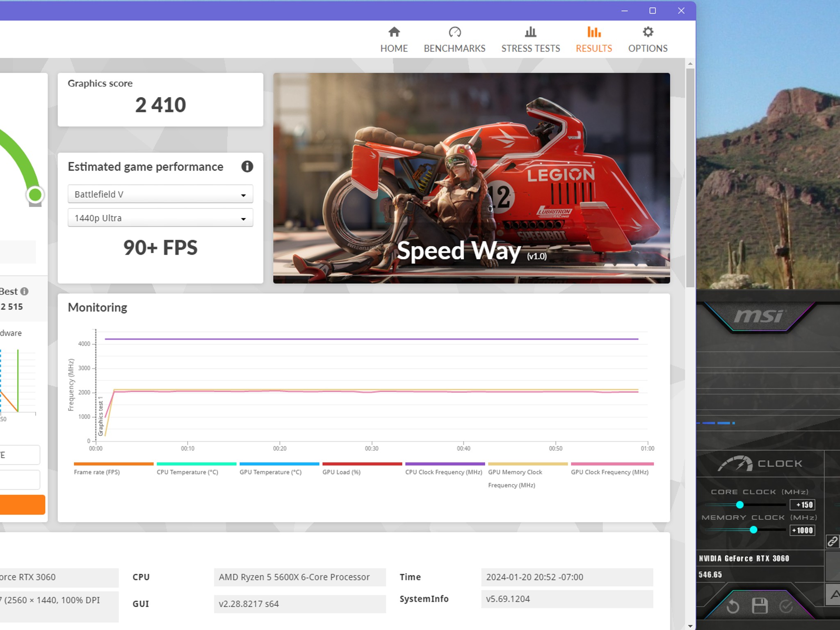Open the OPTIONS tab

pyautogui.click(x=648, y=40)
